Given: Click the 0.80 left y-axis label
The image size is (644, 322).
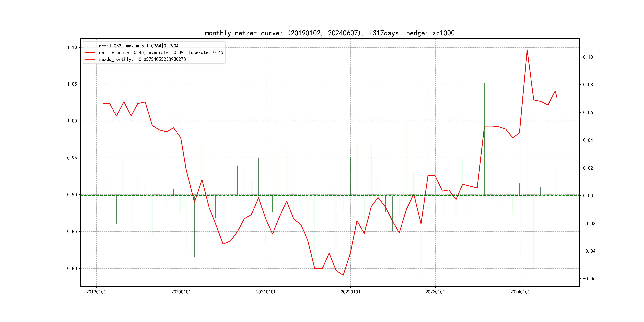Looking at the screenshot, I should 72,268.
